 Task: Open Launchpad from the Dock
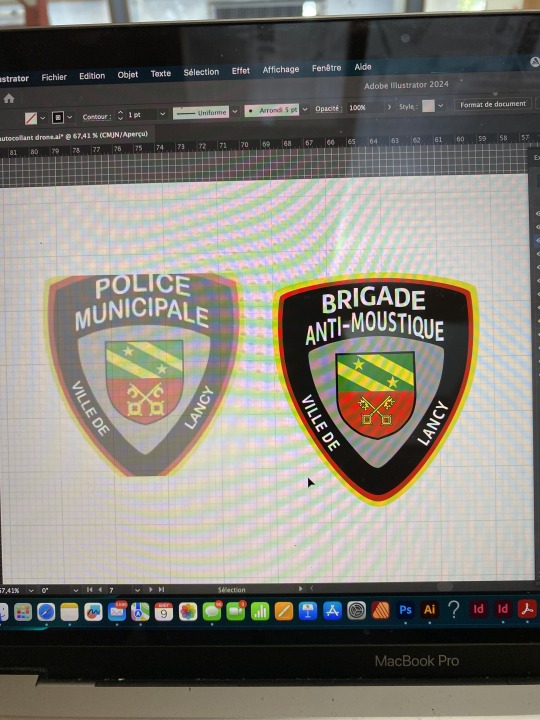22,612
